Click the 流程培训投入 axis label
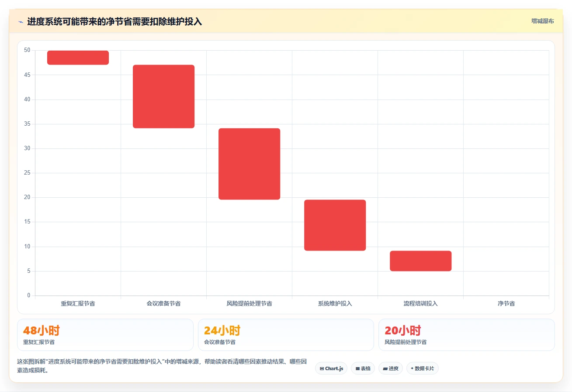Image resolution: width=572 pixels, height=392 pixels. pos(420,303)
